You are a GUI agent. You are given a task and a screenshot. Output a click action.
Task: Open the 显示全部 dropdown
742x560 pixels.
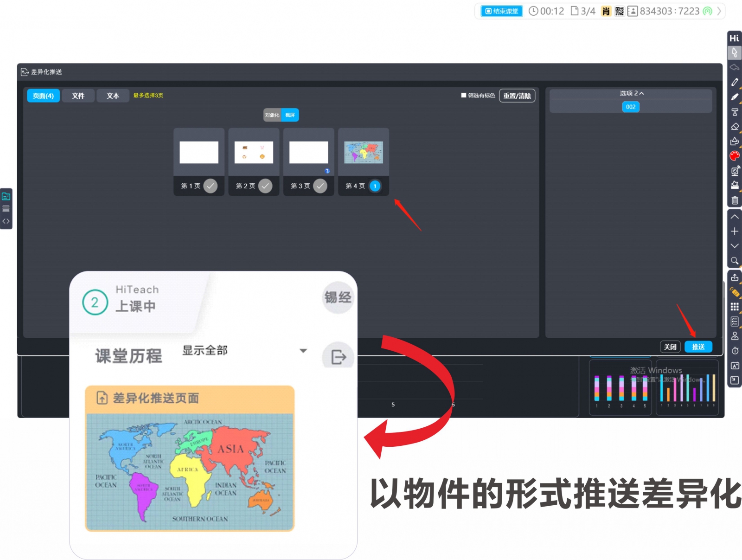303,351
